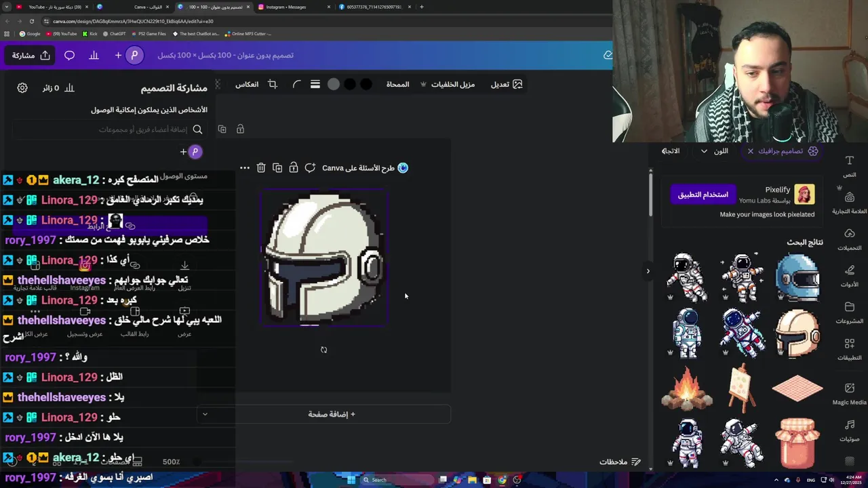The height and width of the screenshot is (488, 868).
Task: Click the Share (مشاركة) button
Action: pyautogui.click(x=31, y=55)
